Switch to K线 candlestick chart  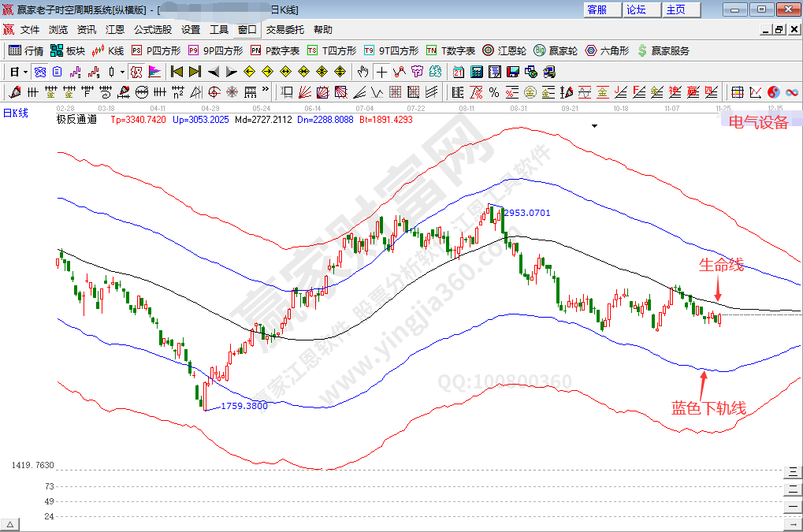coord(108,50)
